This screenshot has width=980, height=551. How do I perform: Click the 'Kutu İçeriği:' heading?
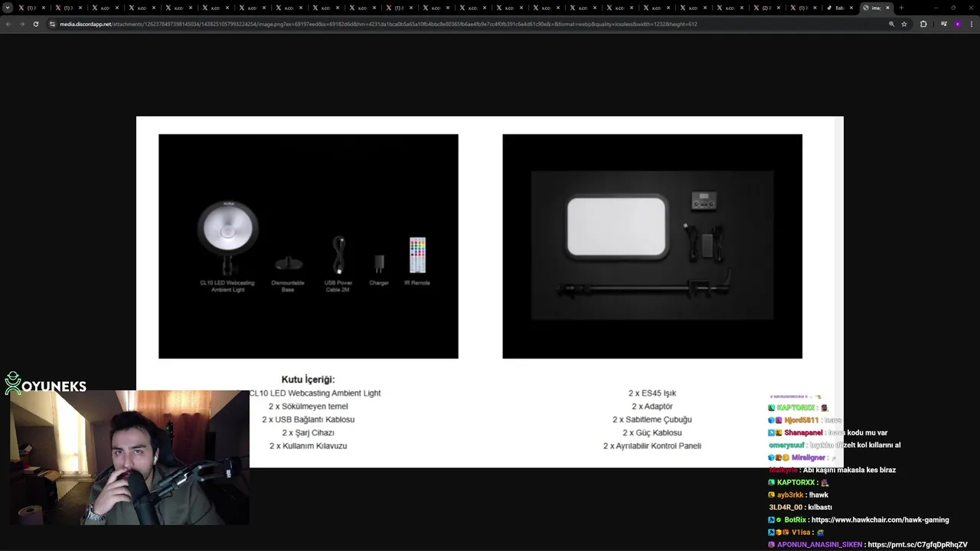coord(308,380)
